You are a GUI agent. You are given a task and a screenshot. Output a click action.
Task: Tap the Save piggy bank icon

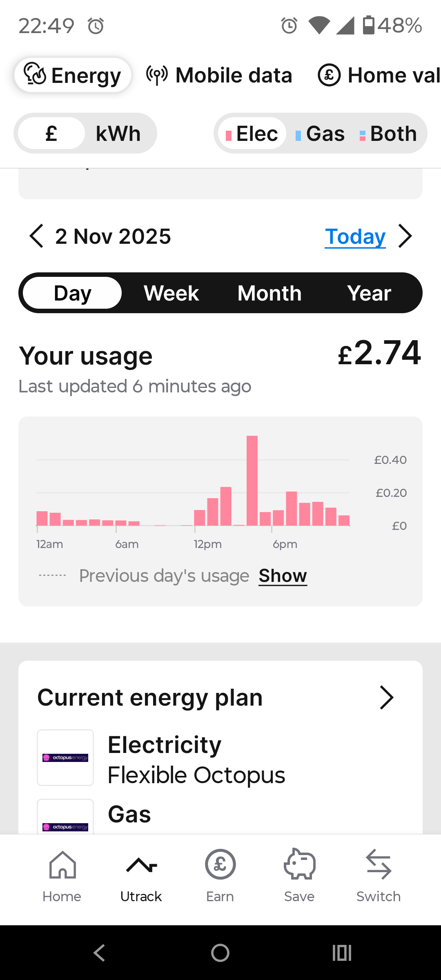[x=299, y=864]
